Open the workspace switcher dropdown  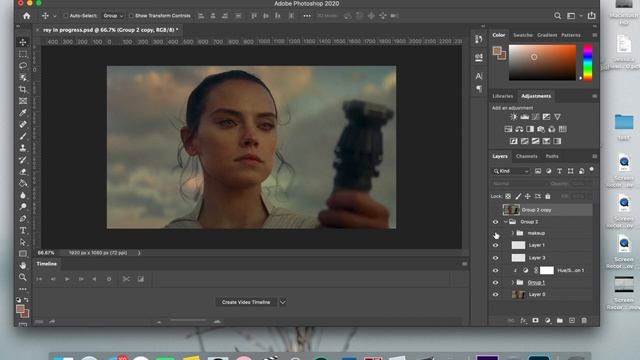point(573,16)
